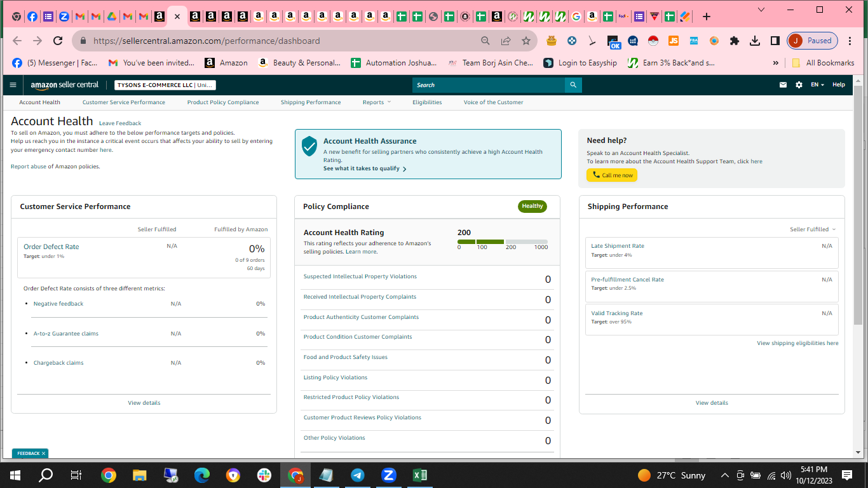Click the Call me now button
The height and width of the screenshot is (488, 868).
tap(612, 175)
